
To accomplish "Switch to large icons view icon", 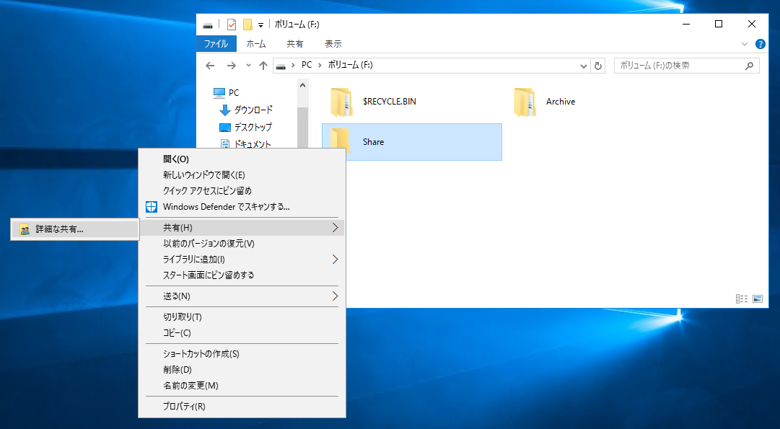I will (758, 299).
